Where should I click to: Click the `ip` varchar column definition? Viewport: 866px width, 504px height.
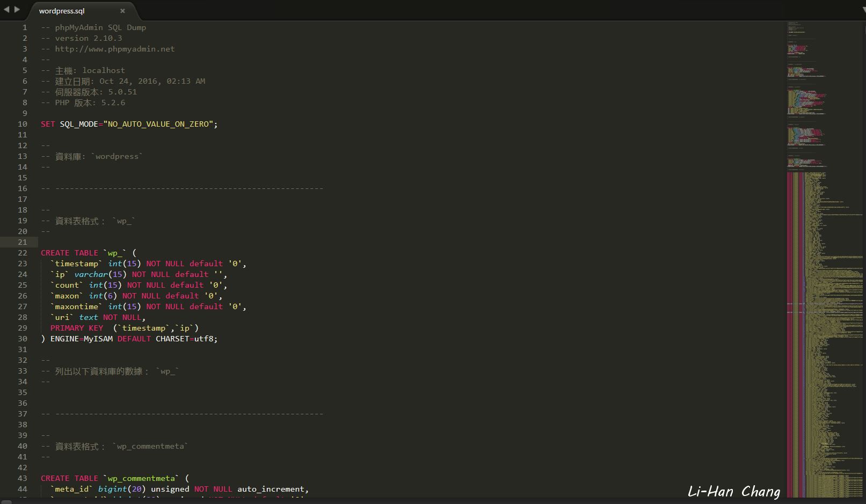pyautogui.click(x=139, y=274)
